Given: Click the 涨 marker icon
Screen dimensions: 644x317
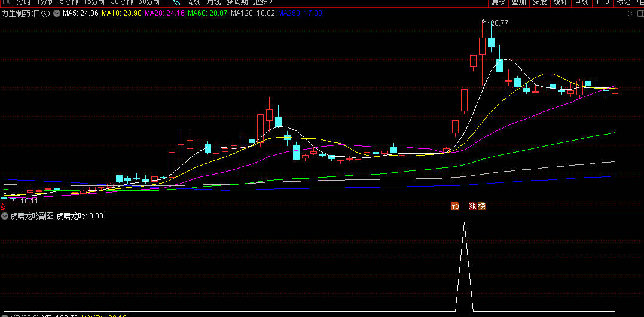Looking at the screenshot, I should [472, 206].
